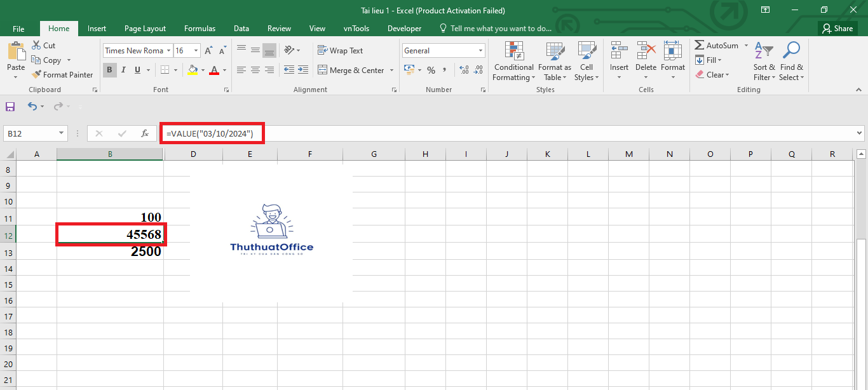Toggle Bold formatting button

[109, 70]
